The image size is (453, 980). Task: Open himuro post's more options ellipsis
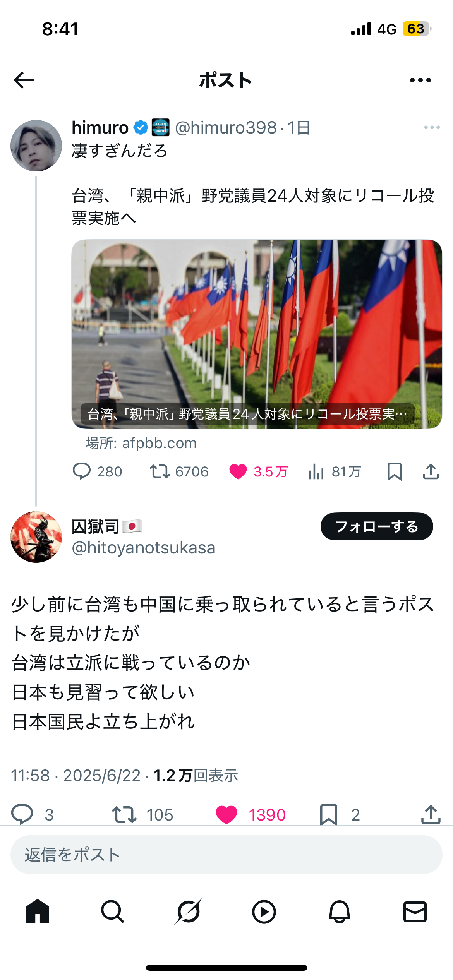pyautogui.click(x=432, y=127)
